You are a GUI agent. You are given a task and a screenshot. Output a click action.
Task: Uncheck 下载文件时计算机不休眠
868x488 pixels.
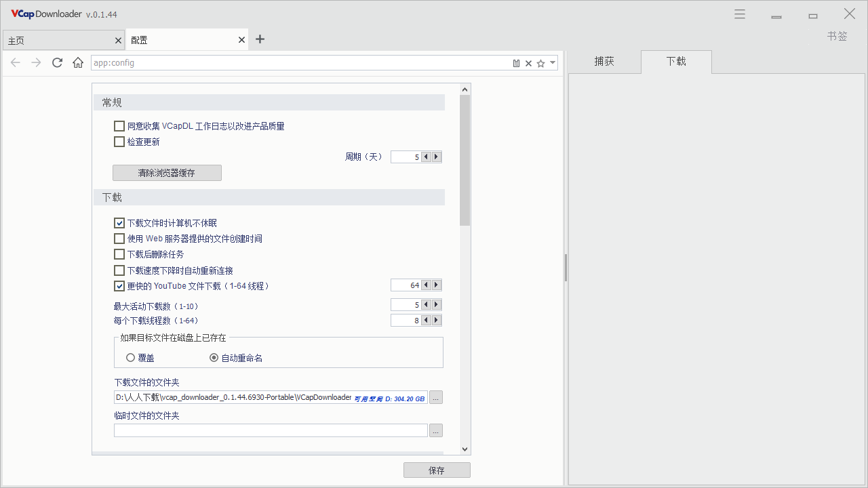119,222
